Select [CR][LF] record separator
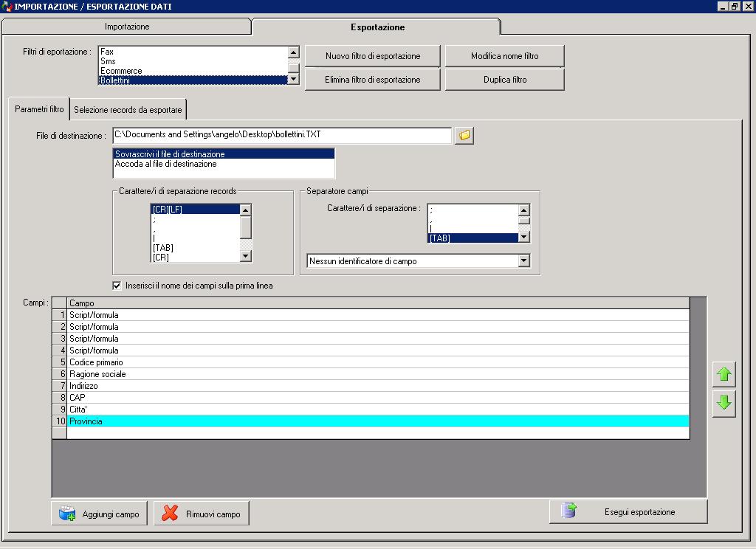The width and height of the screenshot is (756, 549). pyautogui.click(x=195, y=210)
